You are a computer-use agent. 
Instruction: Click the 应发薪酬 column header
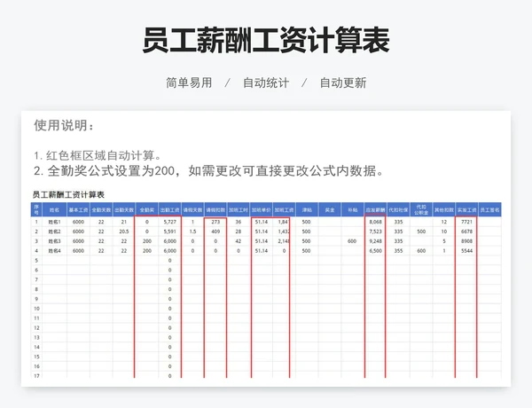click(x=375, y=210)
